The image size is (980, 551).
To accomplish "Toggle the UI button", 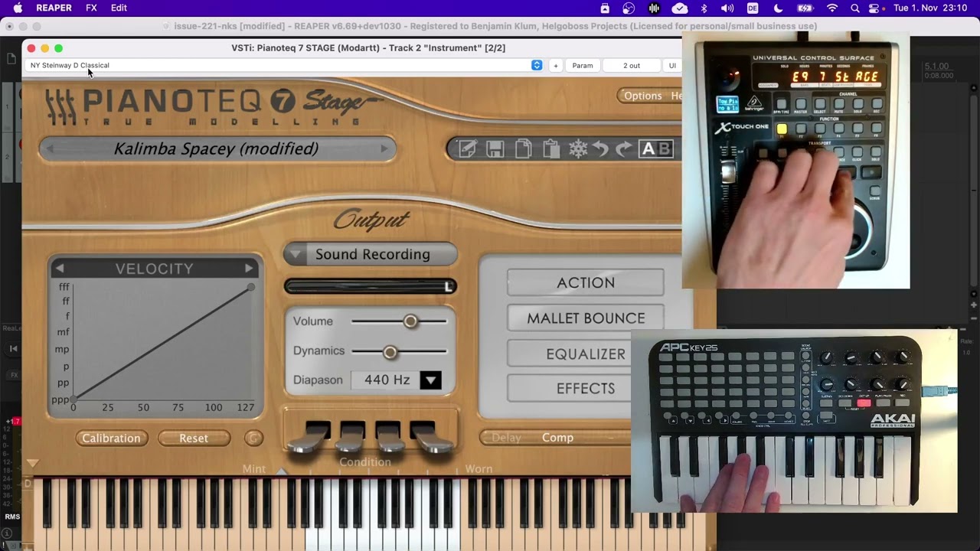I will coord(672,65).
